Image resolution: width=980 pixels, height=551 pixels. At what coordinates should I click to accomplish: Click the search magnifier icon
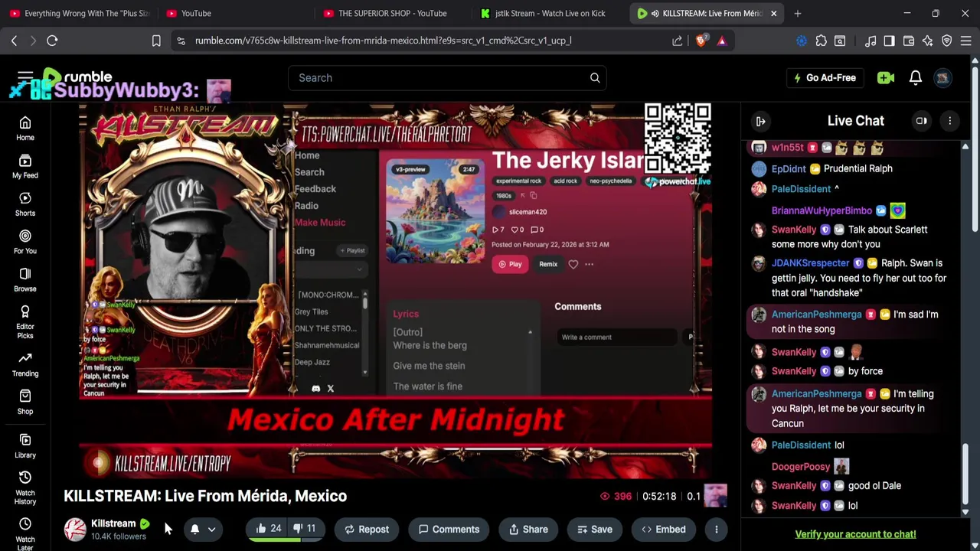tap(595, 77)
